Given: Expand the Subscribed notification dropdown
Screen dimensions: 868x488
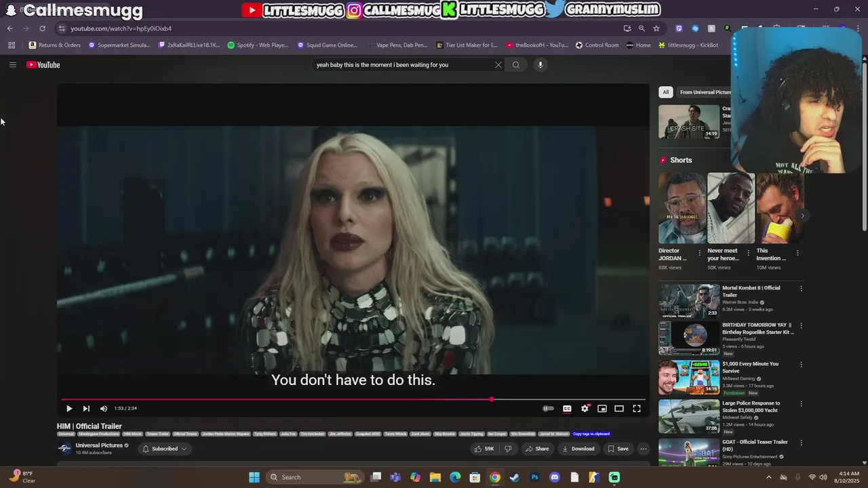Looking at the screenshot, I should pos(165,449).
